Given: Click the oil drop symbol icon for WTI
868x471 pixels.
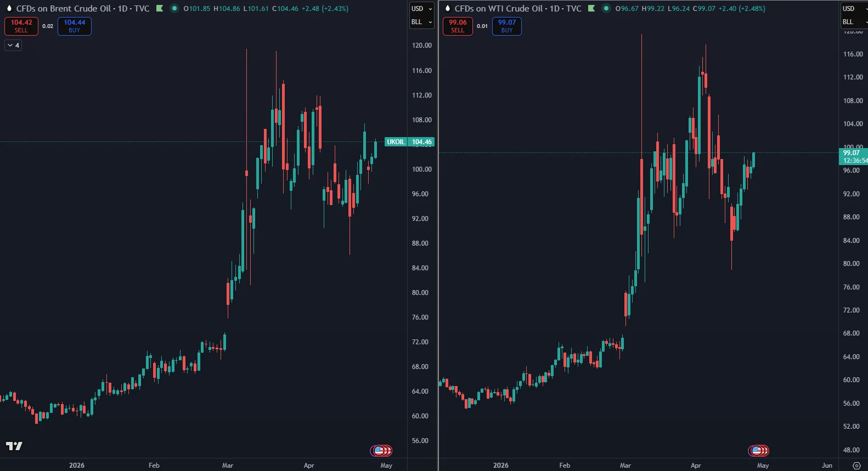Looking at the screenshot, I should (447, 8).
